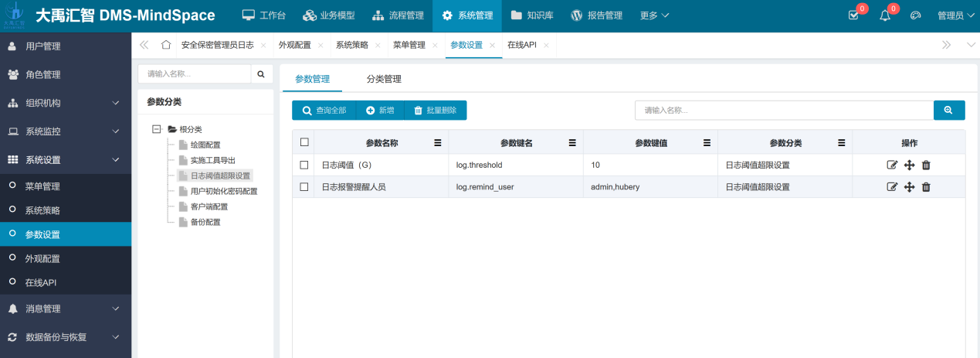Click the theme palette icon in header

tap(916, 15)
